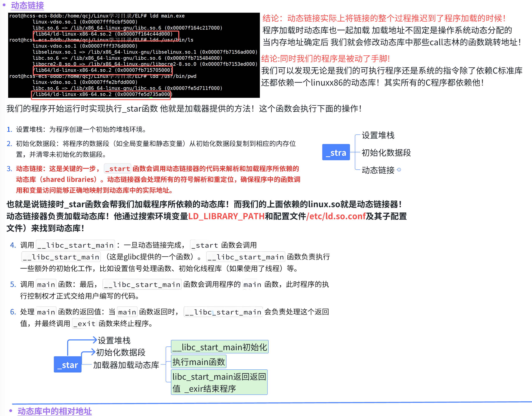The image size is (532, 416).
Task: Expand the collapsed child count next to 动态链接 node
Action: (399, 170)
